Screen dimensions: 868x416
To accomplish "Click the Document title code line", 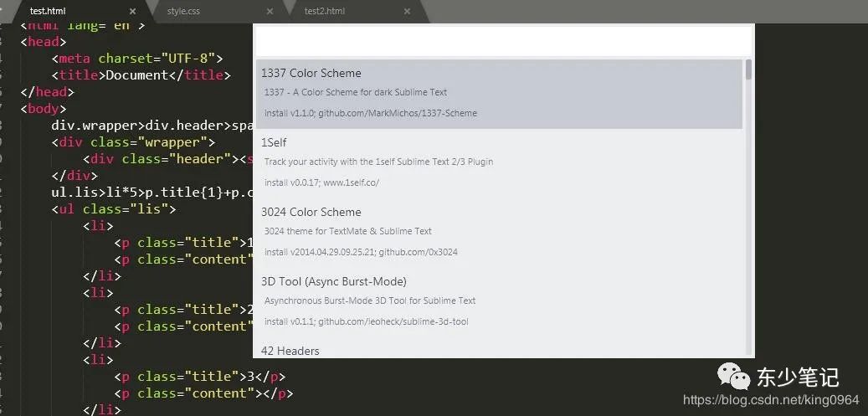I will [141, 75].
